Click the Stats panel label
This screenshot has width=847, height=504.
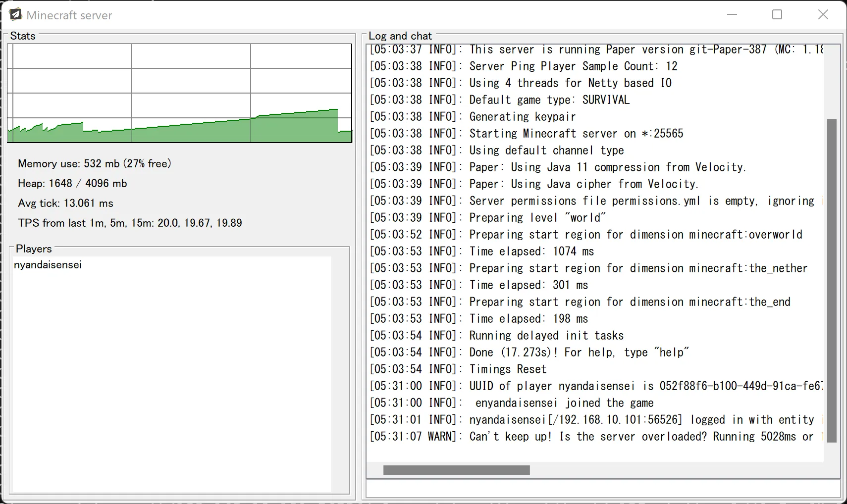coord(23,36)
